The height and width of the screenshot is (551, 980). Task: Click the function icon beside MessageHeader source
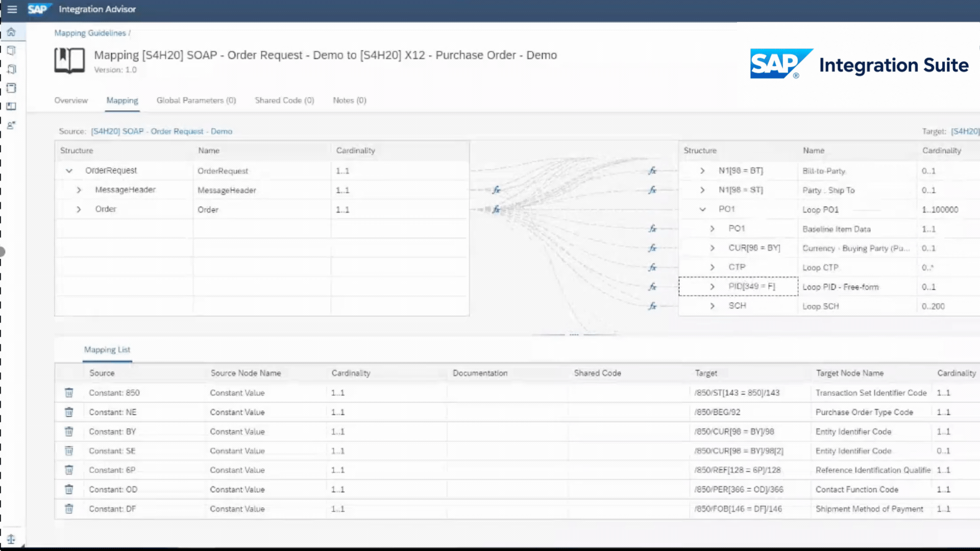click(496, 190)
